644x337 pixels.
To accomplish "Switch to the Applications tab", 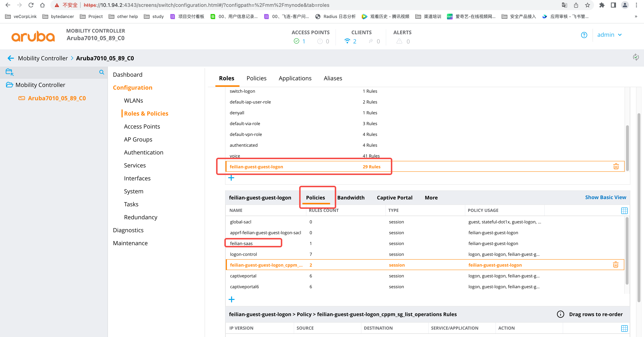I will 295,78.
